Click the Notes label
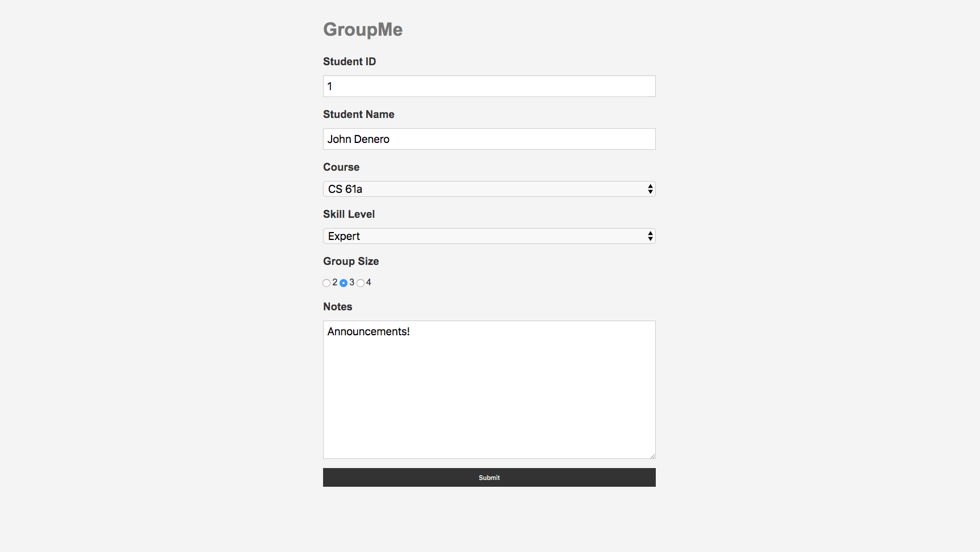This screenshot has width=980, height=552. [x=337, y=306]
